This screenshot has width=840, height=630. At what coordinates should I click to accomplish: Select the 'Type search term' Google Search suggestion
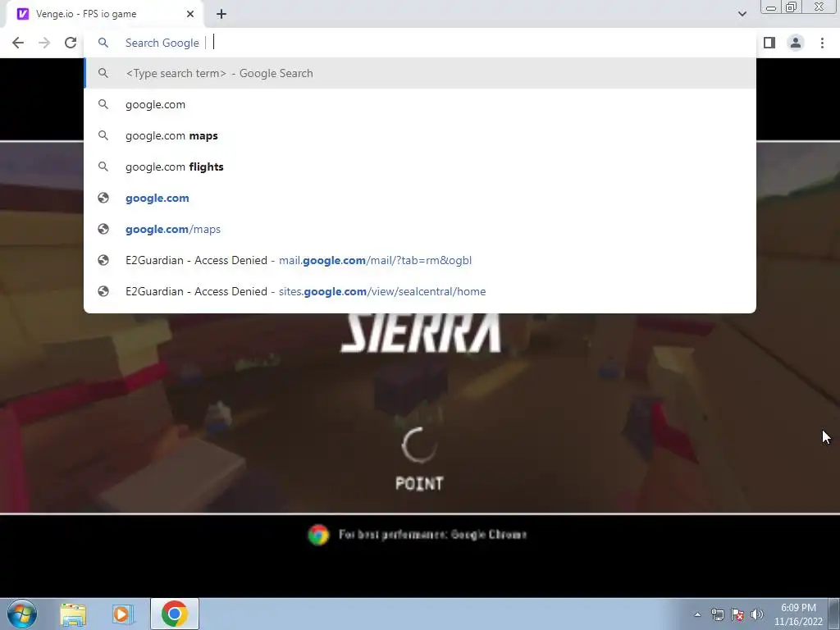click(x=420, y=73)
